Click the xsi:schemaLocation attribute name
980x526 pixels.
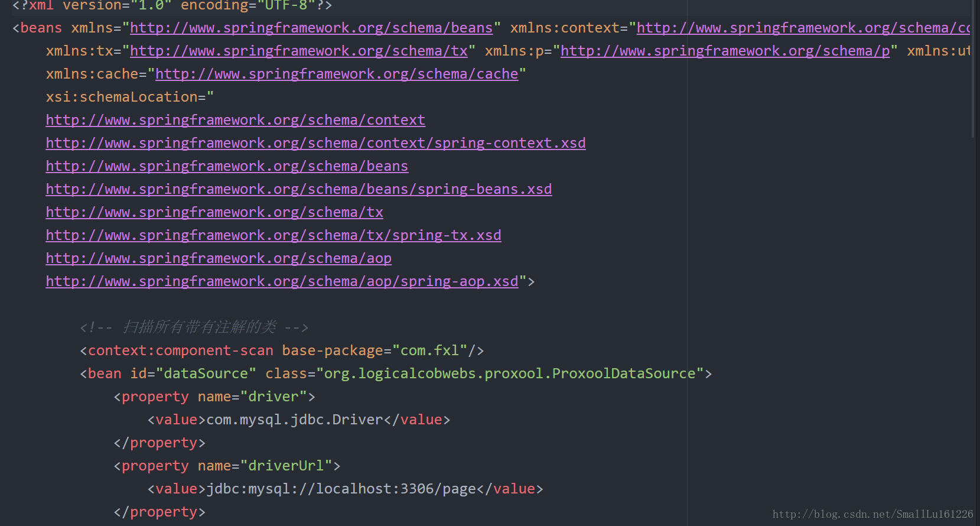(x=122, y=97)
